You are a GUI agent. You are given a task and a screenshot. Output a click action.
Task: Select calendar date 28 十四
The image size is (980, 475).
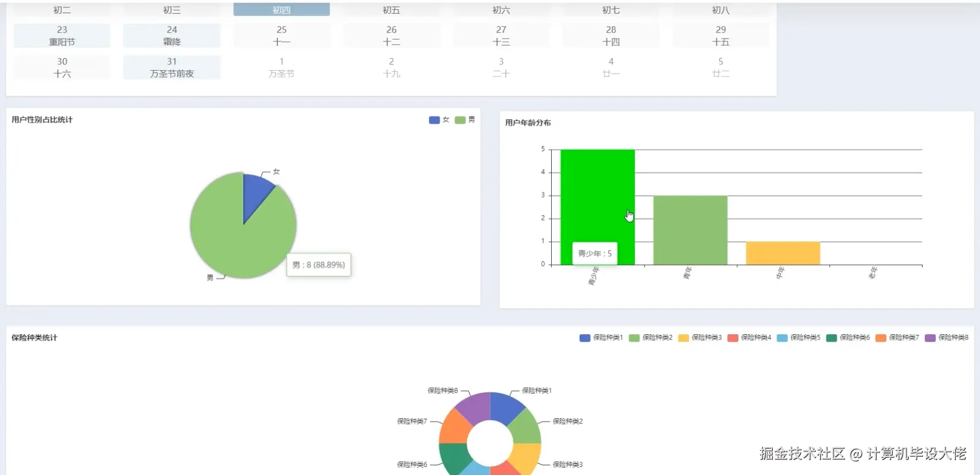click(x=611, y=36)
